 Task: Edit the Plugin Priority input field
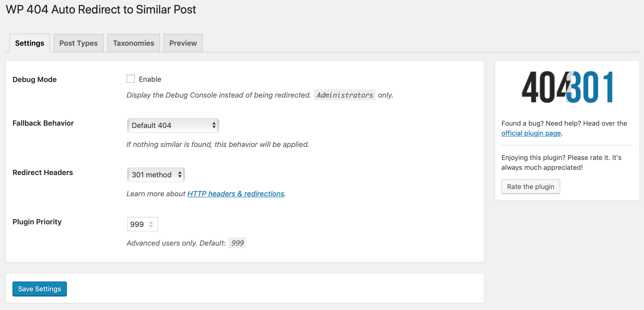click(x=140, y=224)
